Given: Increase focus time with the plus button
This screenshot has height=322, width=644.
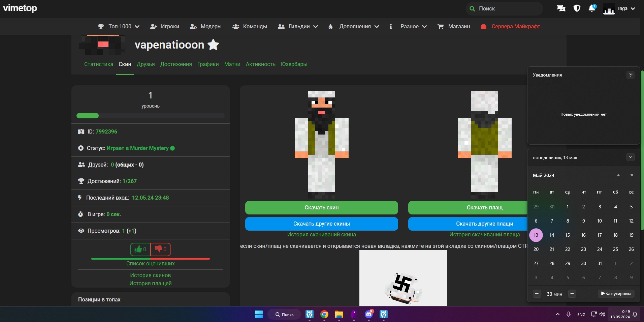Looking at the screenshot, I should click(x=572, y=294).
